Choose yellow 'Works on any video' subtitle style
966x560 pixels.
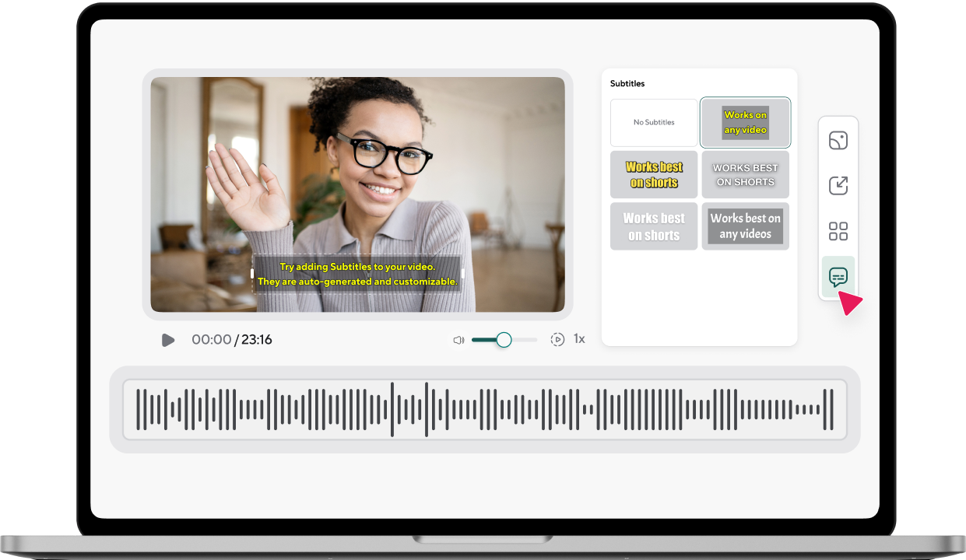(x=745, y=122)
